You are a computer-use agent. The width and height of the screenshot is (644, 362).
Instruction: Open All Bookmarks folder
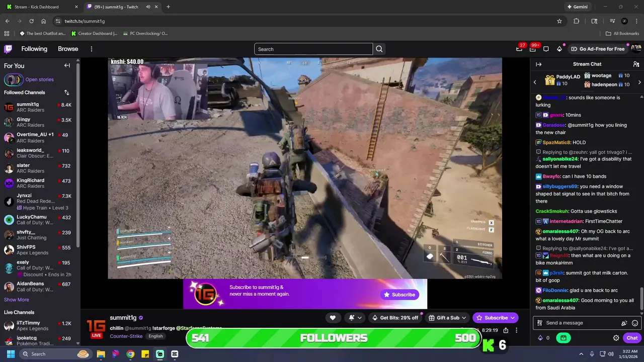[x=622, y=34]
